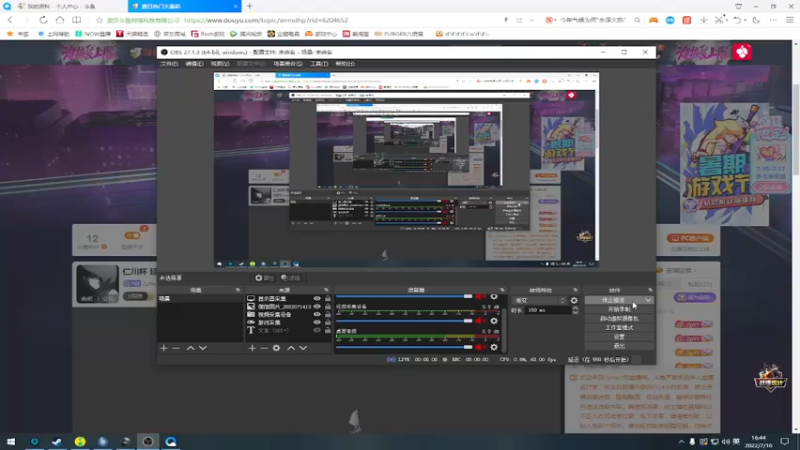This screenshot has height=450, width=800.
Task: Toggle visibility of 视频采集设备 source
Action: point(317,314)
